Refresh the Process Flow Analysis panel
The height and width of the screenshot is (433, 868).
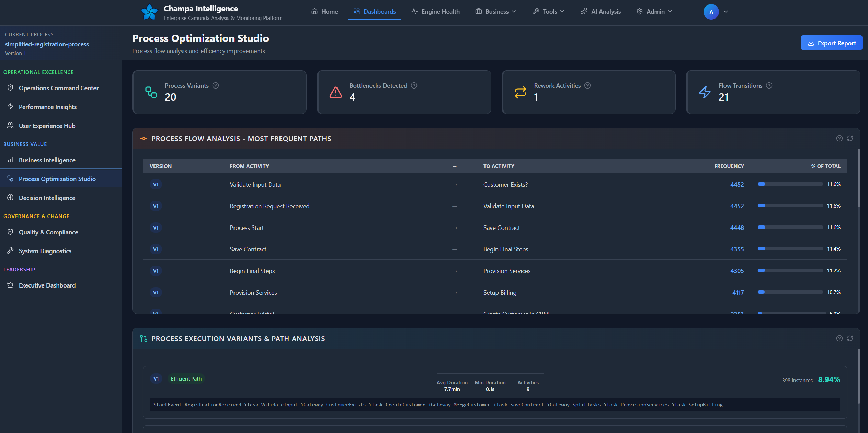coord(850,138)
